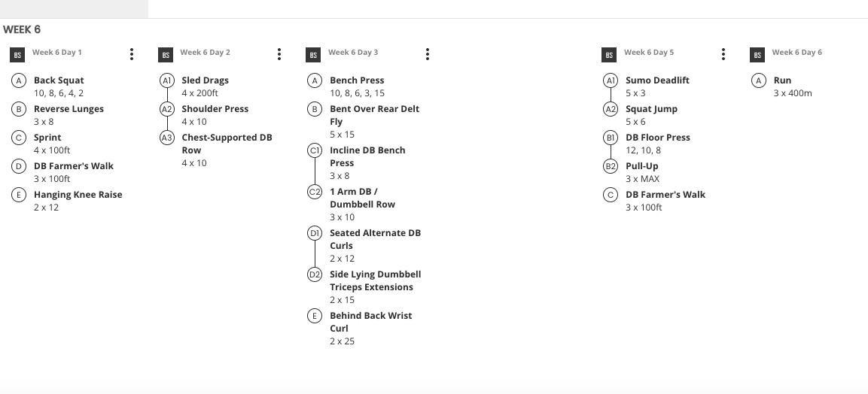Click the BS badge beside Week 6 Day 6

757,55
